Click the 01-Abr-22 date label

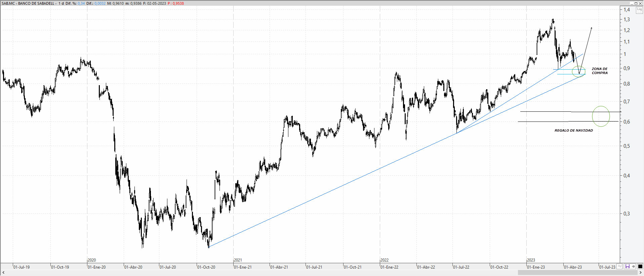click(426, 267)
